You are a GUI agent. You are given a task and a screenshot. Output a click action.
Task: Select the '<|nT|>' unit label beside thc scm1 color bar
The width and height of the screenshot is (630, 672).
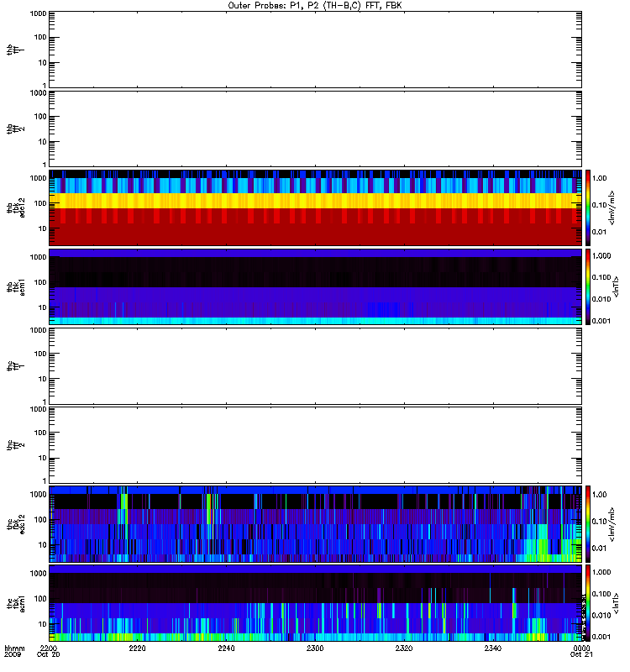[x=617, y=603]
